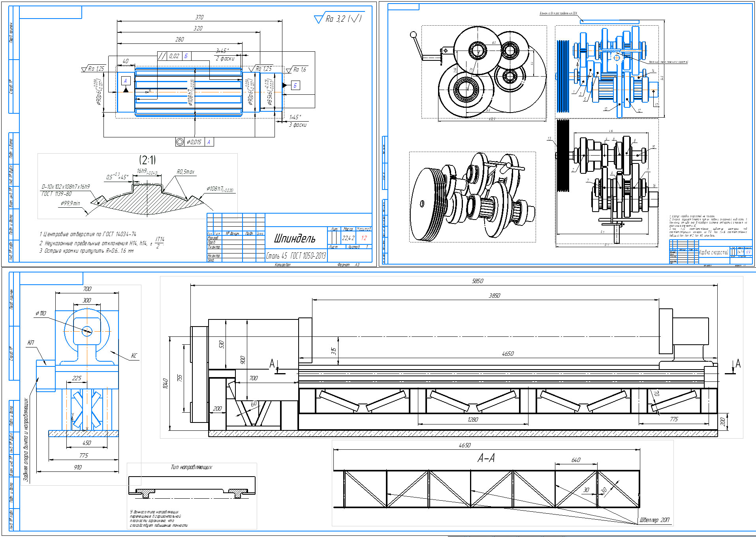Screen dimensions: 756x537
Task: Click the 1040 height dimension
Action: [165, 383]
